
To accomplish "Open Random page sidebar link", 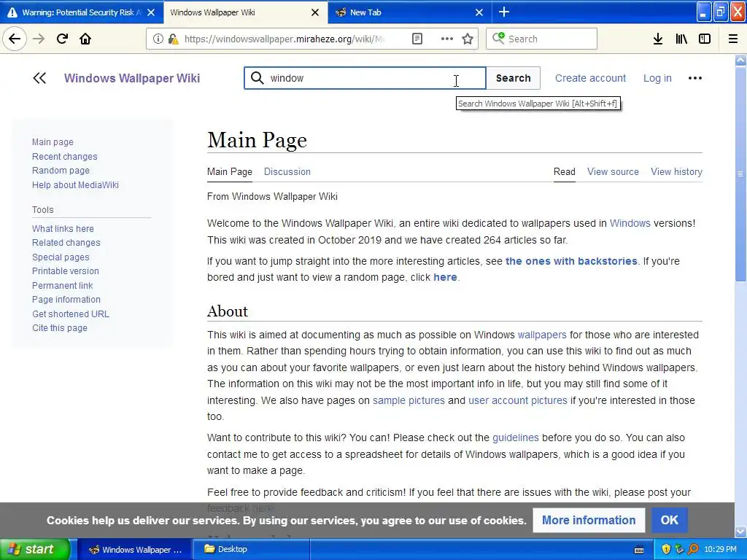I will [61, 171].
